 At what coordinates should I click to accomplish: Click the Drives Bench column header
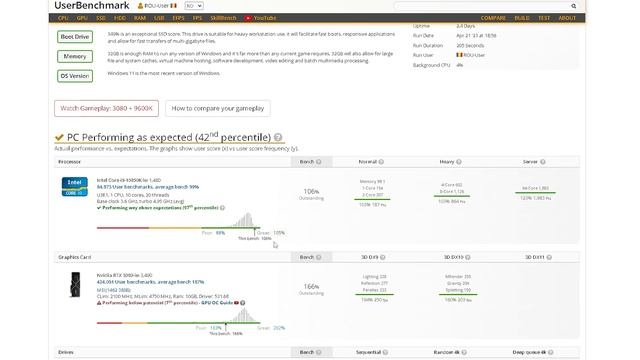pos(311,352)
